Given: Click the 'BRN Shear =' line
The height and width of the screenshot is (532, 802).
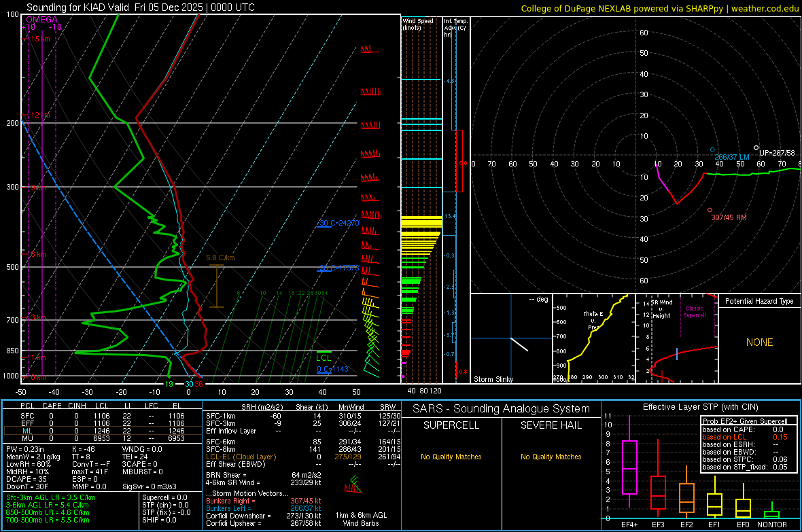Looking at the screenshot, I should tap(264, 475).
